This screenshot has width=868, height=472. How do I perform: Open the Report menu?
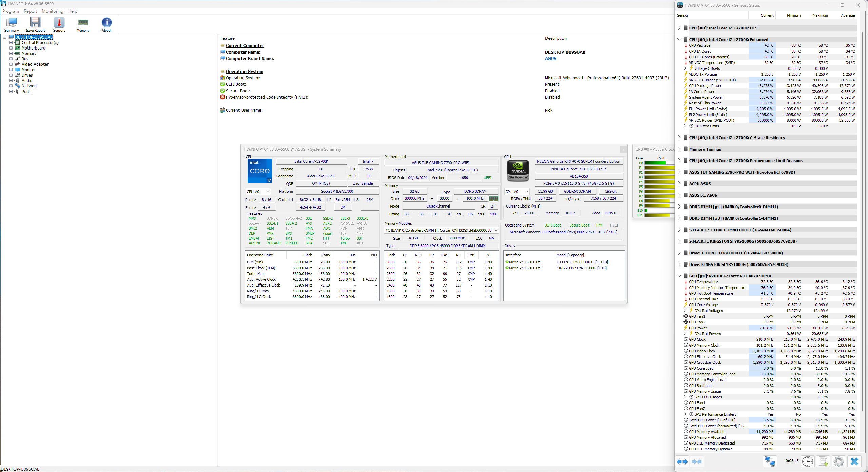coord(30,11)
